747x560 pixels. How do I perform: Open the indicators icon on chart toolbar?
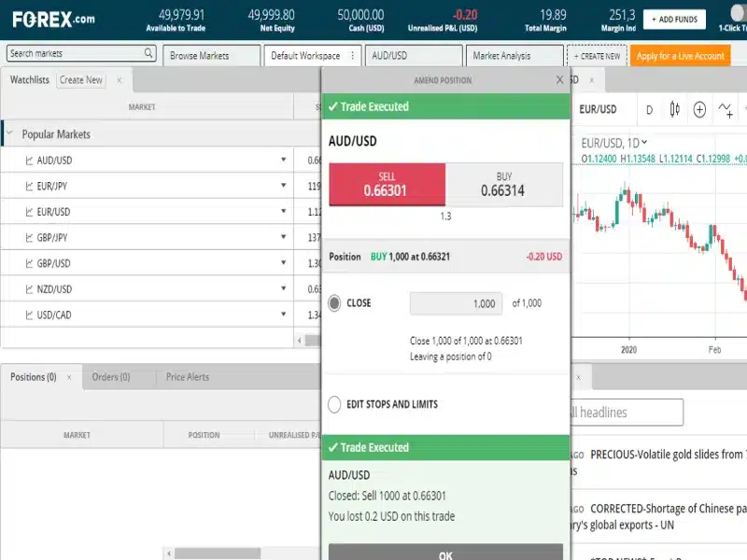[x=726, y=110]
